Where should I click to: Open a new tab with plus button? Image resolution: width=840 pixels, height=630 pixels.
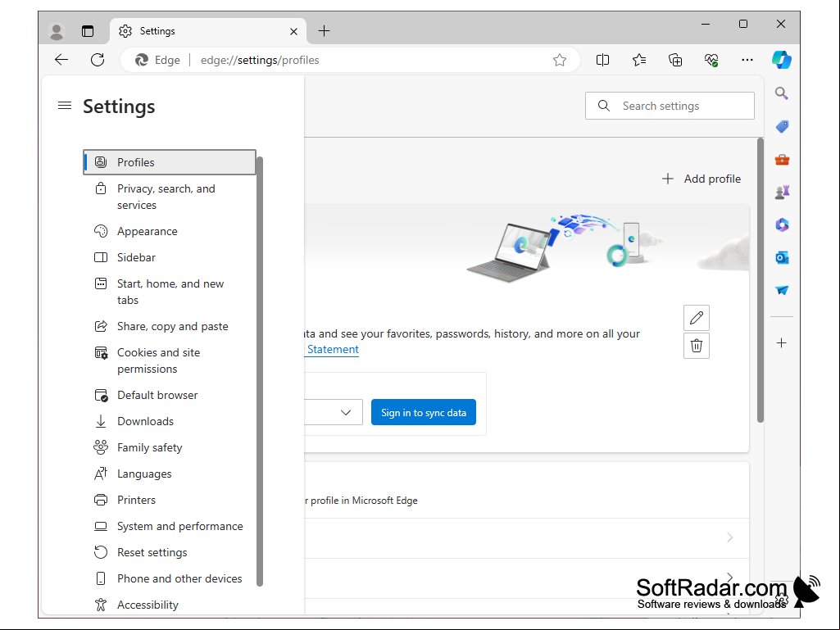pyautogui.click(x=324, y=31)
